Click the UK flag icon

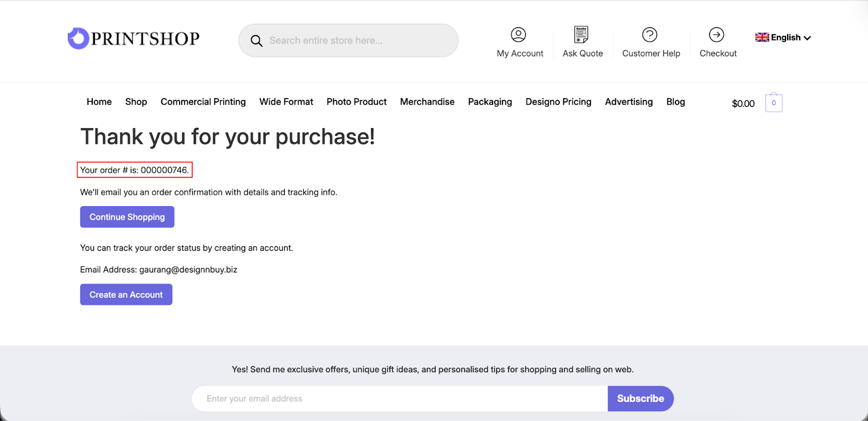pyautogui.click(x=762, y=37)
